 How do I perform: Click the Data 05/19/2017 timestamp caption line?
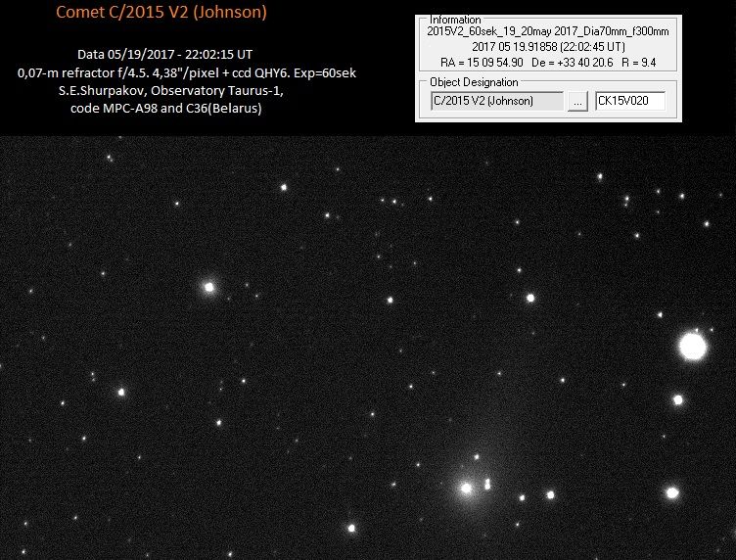pyautogui.click(x=164, y=55)
